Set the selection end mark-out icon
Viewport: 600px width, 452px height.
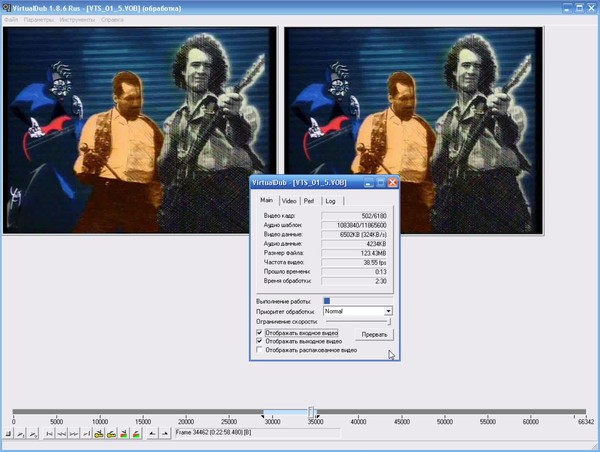pos(165,433)
